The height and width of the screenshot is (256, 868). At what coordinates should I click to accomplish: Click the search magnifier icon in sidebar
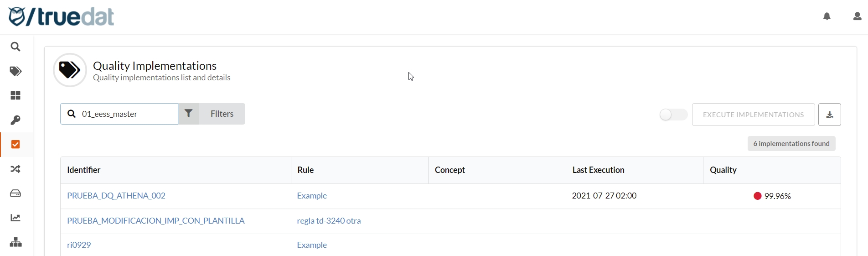[15, 47]
